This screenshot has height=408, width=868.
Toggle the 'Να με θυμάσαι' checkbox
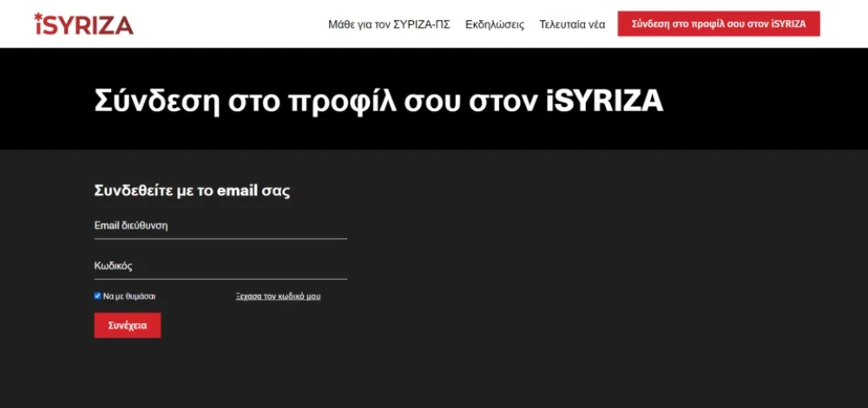tap(97, 296)
